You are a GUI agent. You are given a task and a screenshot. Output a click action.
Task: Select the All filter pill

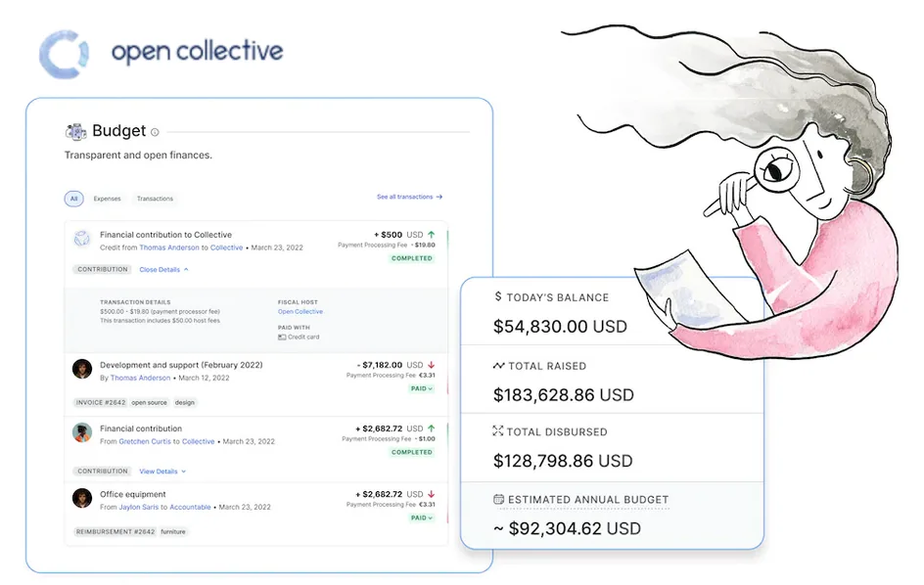point(73,199)
